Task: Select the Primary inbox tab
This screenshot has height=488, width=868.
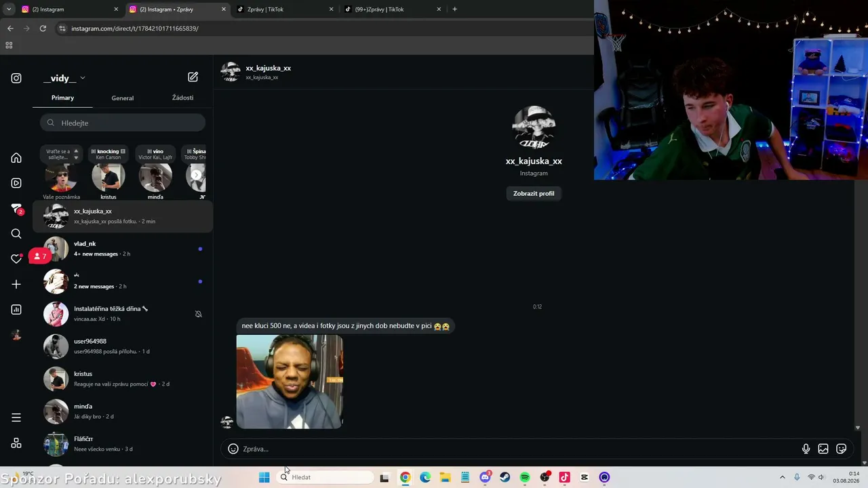Action: pos(62,98)
